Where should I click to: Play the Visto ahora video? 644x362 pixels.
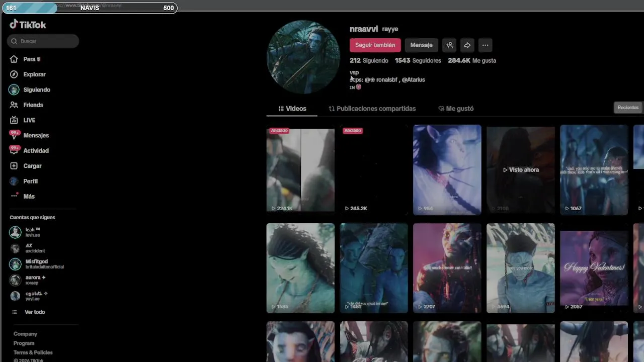[521, 170]
